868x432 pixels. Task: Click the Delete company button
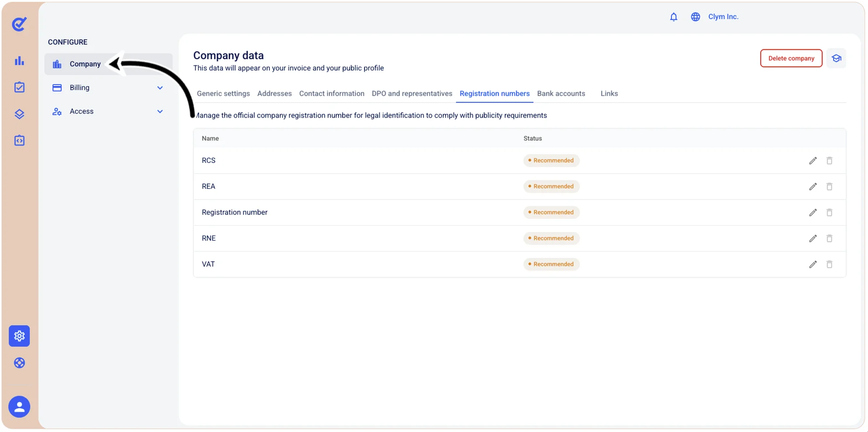[791, 58]
